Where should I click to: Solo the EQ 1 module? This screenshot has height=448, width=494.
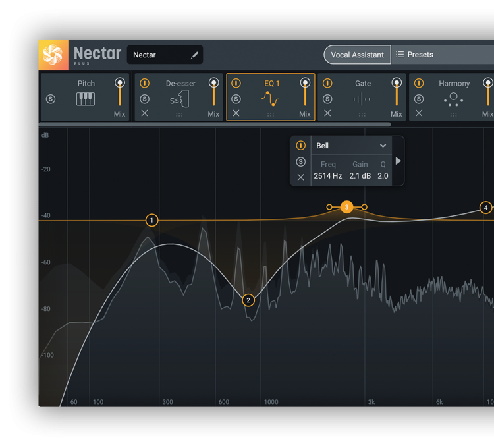(x=236, y=99)
